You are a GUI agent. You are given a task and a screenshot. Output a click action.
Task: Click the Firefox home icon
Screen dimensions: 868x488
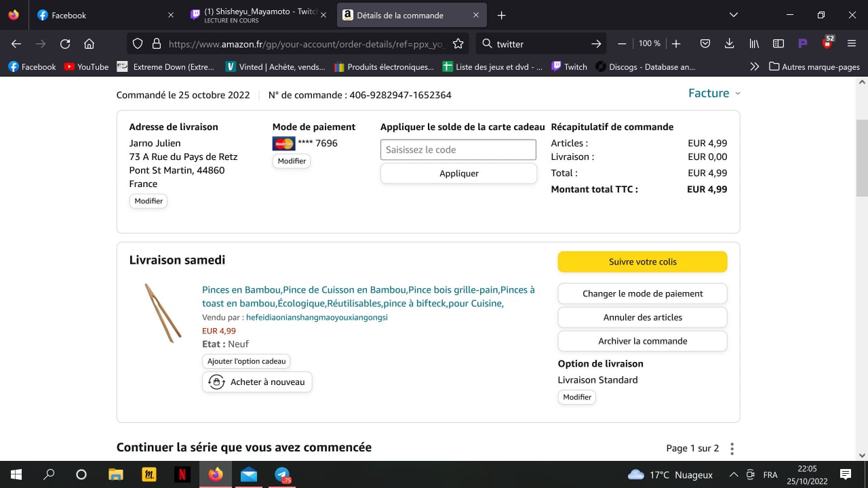(89, 44)
